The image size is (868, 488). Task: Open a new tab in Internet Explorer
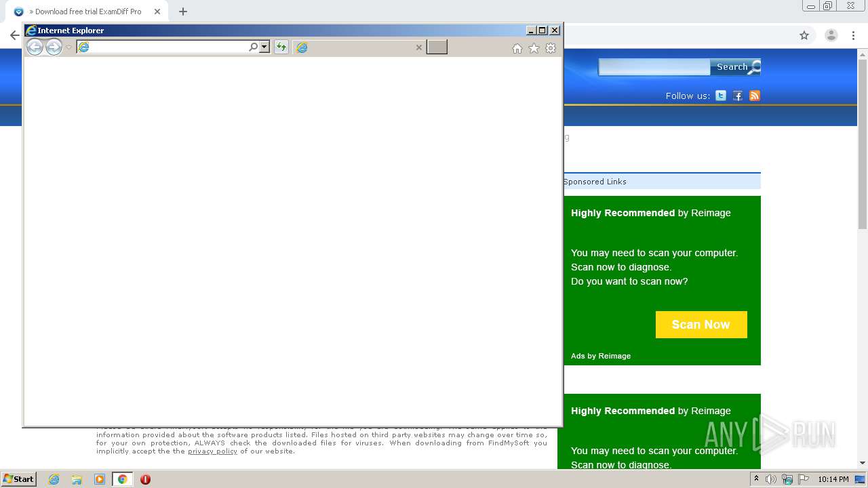point(437,47)
